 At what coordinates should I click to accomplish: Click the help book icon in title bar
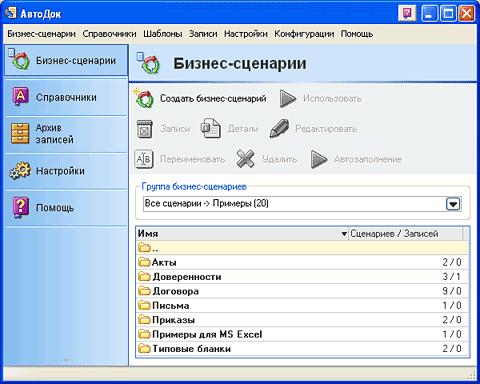pyautogui.click(x=407, y=14)
